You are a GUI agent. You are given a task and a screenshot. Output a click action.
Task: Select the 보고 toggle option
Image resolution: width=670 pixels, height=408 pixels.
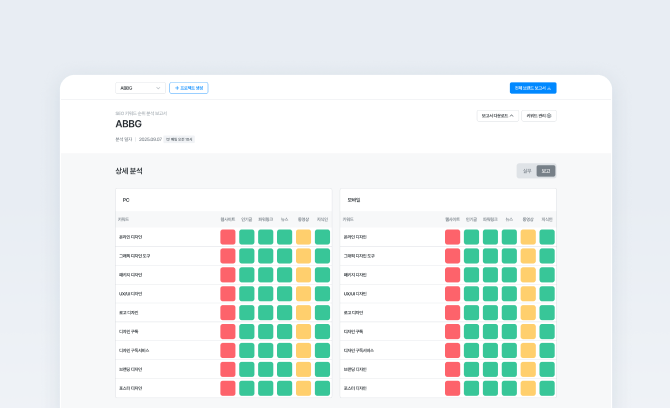546,171
